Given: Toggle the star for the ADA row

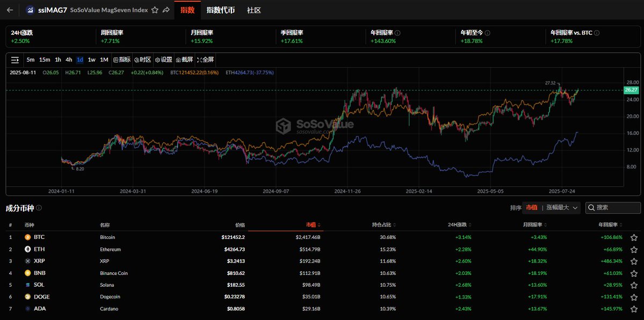Looking at the screenshot, I should pyautogui.click(x=634, y=309).
